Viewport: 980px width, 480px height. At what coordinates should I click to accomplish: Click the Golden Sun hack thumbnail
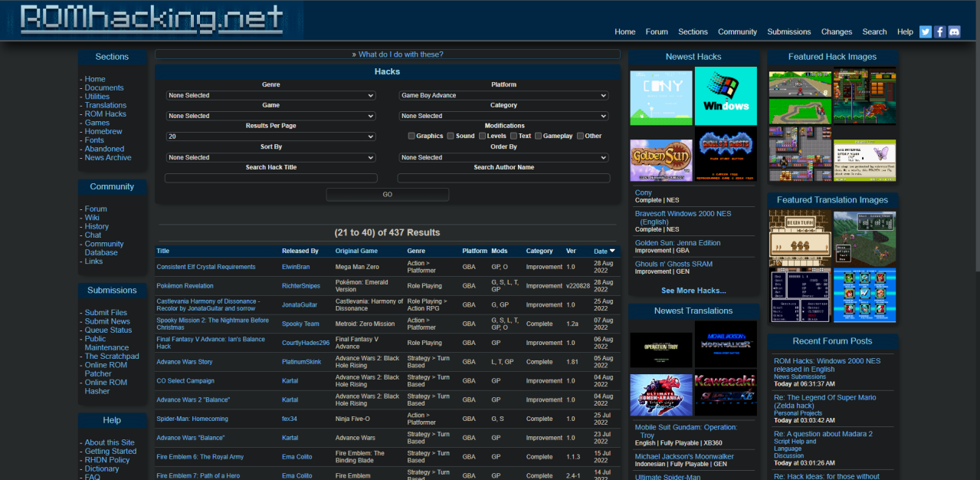tap(660, 159)
